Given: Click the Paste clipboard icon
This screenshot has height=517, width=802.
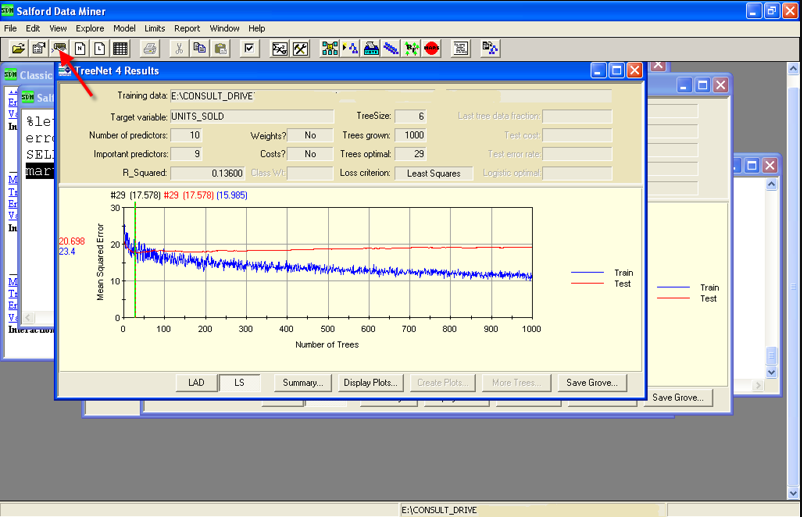Looking at the screenshot, I should [220, 48].
